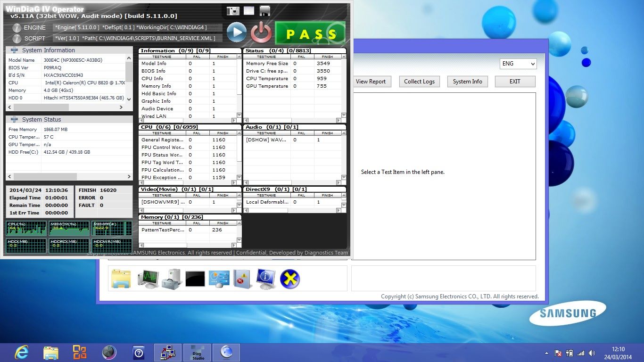Click the yellow X icon on blue circle
The height and width of the screenshot is (362, 644).
(x=290, y=279)
